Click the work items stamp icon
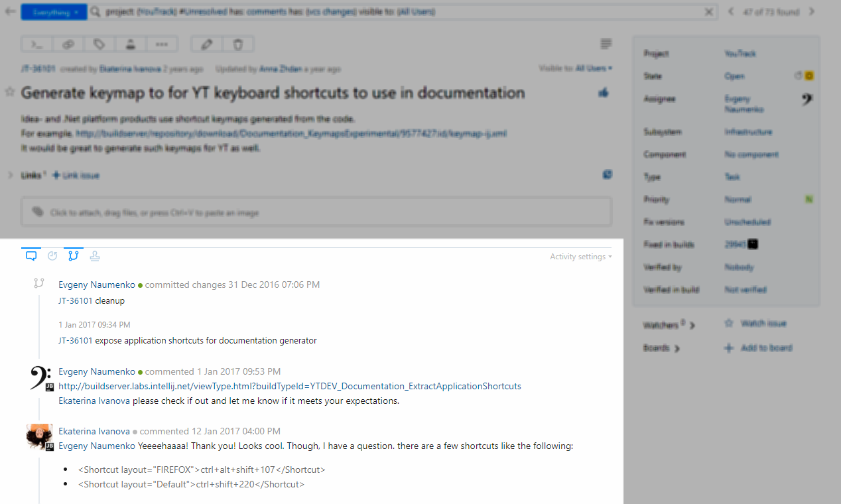Image resolution: width=841 pixels, height=504 pixels. coord(95,256)
